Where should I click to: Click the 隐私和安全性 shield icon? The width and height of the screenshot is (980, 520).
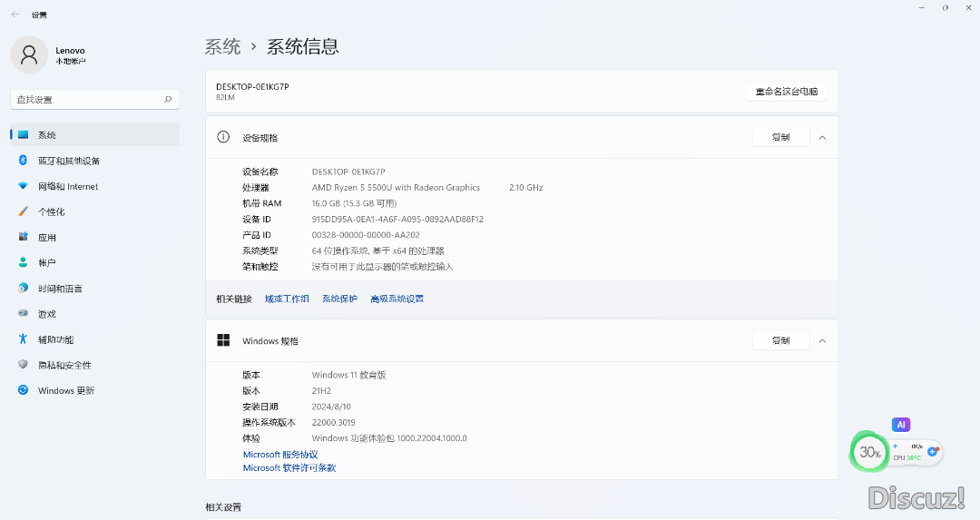click(x=23, y=364)
